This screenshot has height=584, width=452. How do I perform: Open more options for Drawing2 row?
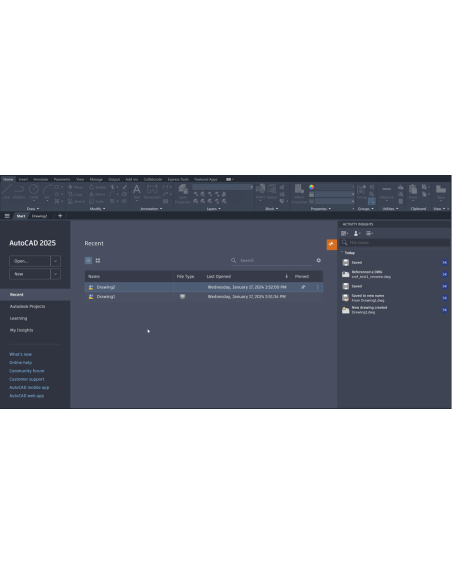[x=318, y=287]
